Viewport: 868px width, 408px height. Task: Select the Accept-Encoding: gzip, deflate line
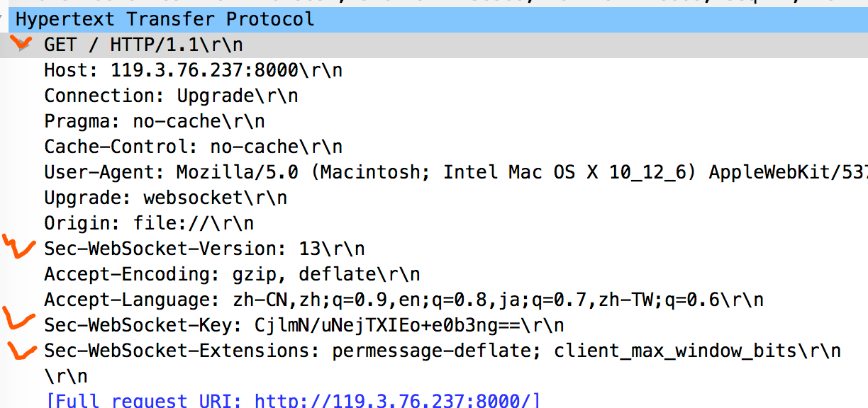point(232,274)
